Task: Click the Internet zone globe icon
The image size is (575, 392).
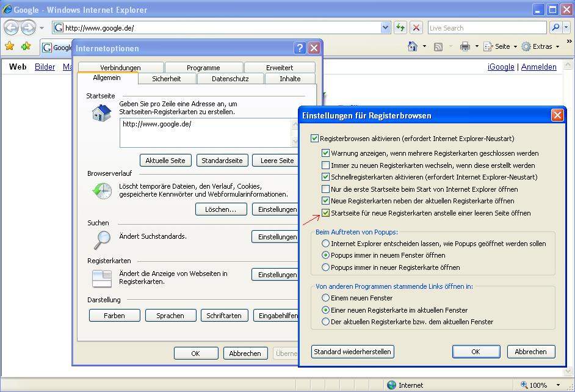Action: [x=392, y=385]
